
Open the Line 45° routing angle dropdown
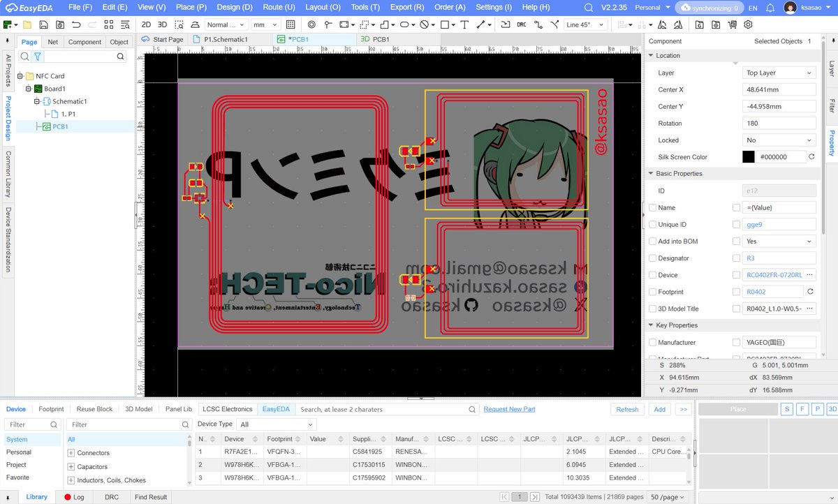pos(585,24)
